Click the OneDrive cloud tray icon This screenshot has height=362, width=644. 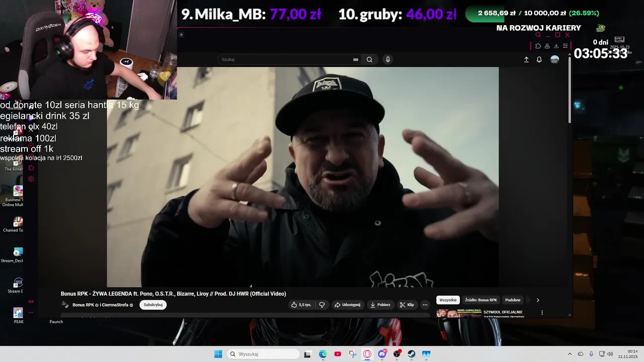(581, 354)
